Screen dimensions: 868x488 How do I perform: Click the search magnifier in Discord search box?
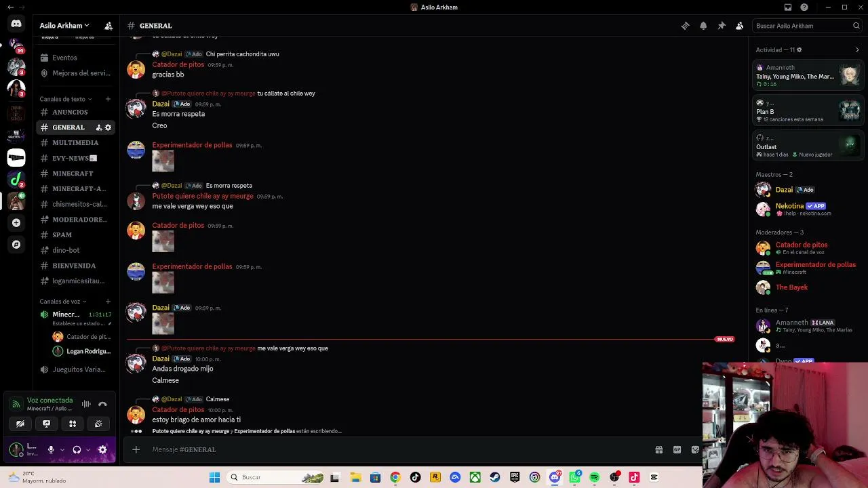pyautogui.click(x=856, y=26)
